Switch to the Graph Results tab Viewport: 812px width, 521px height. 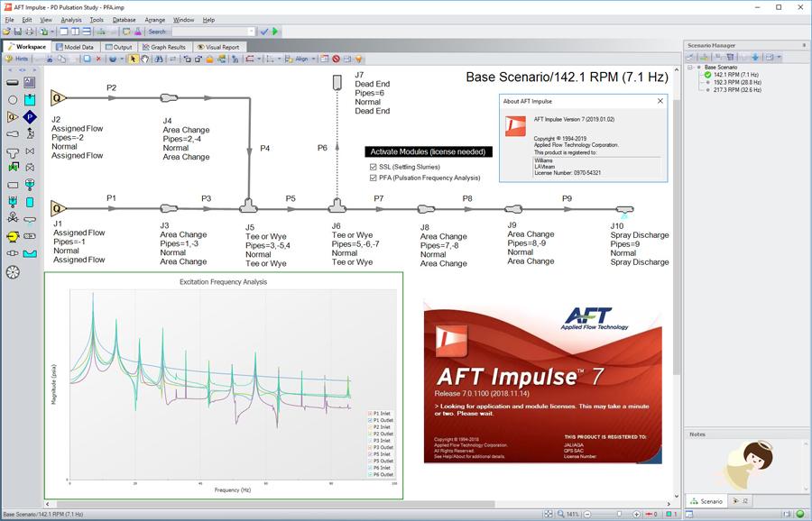coord(164,47)
